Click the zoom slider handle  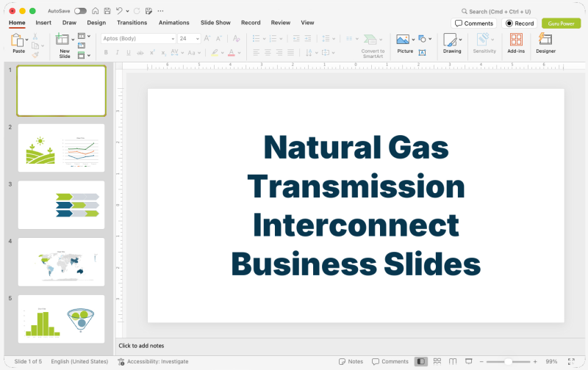tap(508, 361)
